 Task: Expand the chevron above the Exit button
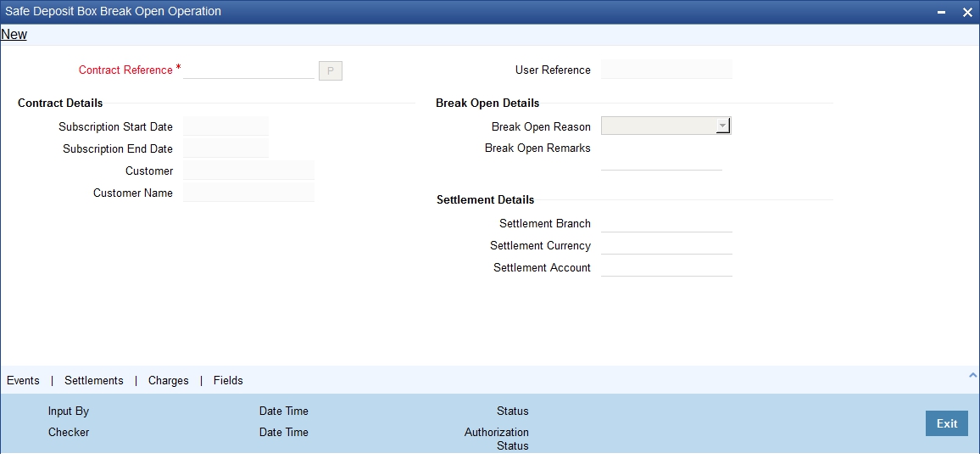[x=972, y=375]
